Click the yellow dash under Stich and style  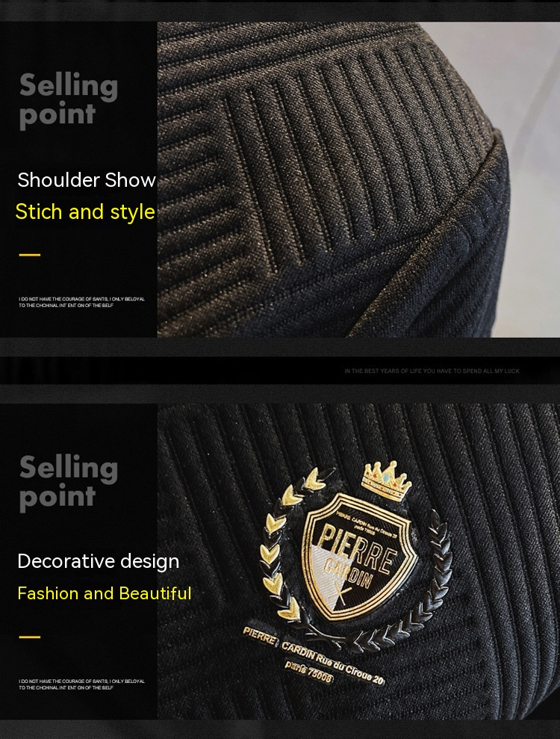click(30, 255)
